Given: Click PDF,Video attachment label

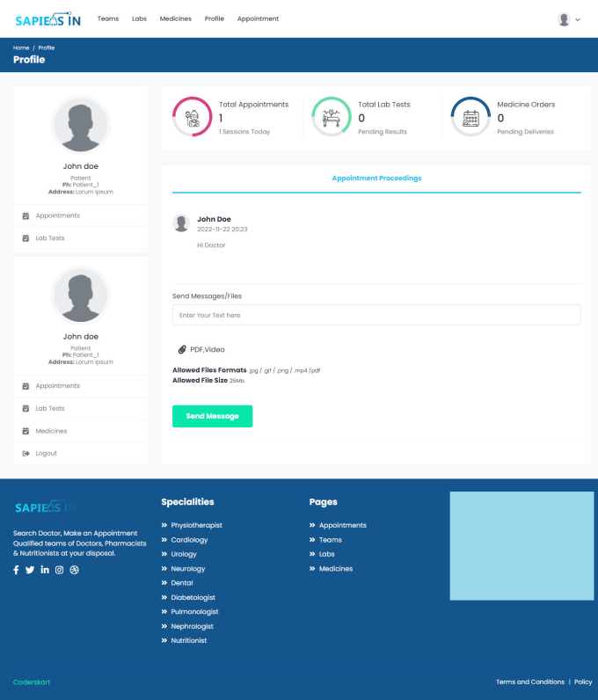Looking at the screenshot, I should point(208,349).
